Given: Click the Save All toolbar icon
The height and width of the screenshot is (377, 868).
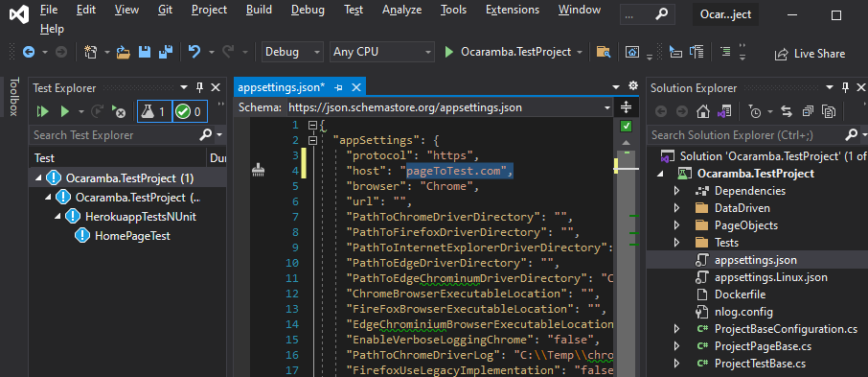Looking at the screenshot, I should click(166, 52).
